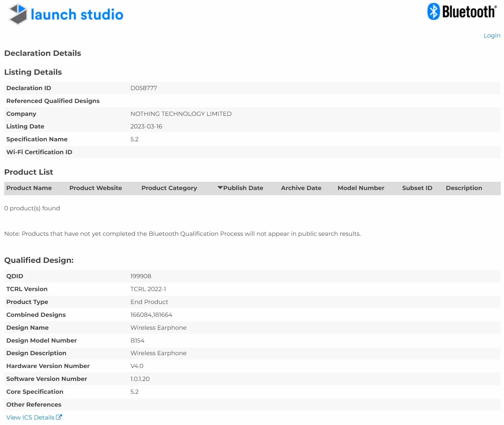Image resolution: width=504 pixels, height=425 pixels.
Task: Select Design Name value Wireless Earphone
Action: click(158, 328)
